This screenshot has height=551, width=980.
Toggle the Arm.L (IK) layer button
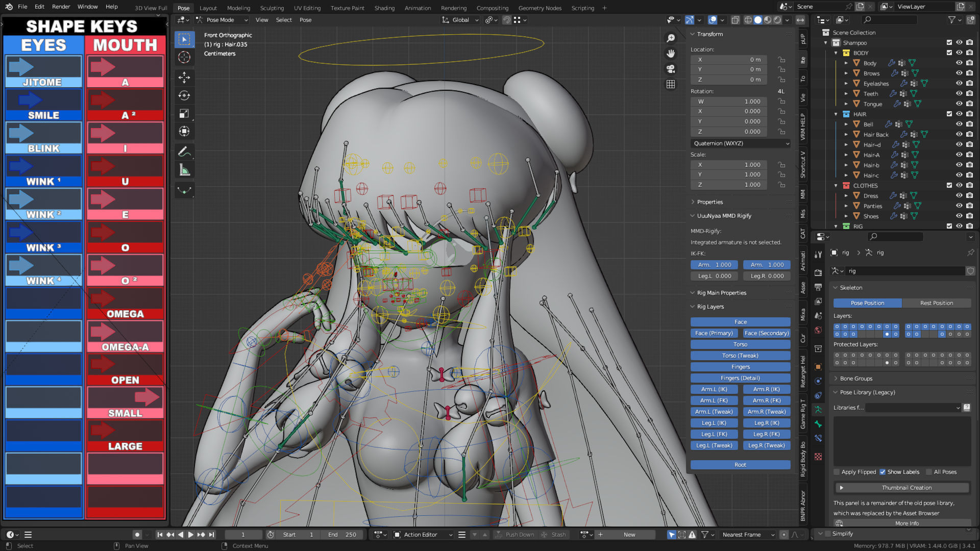coord(714,389)
